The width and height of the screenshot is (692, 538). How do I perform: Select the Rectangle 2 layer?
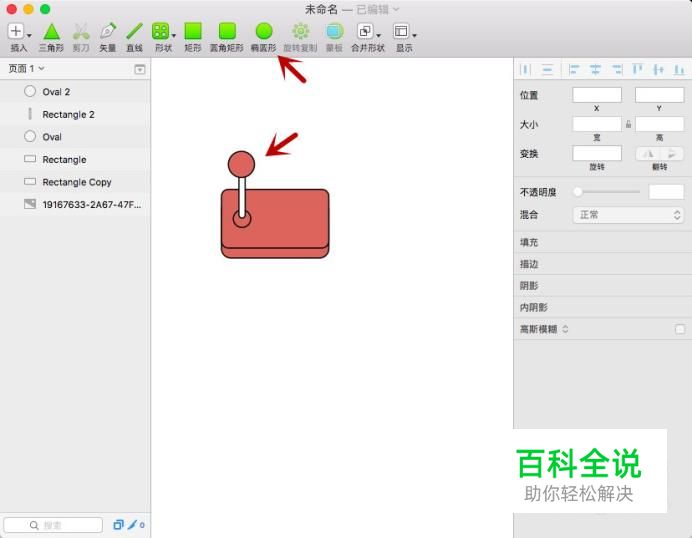[75, 114]
